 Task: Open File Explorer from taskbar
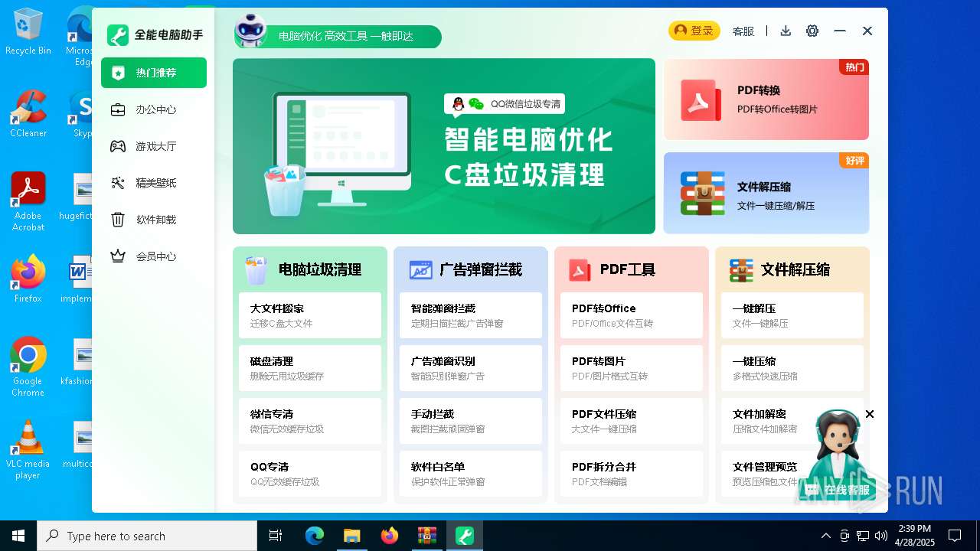coord(351,536)
